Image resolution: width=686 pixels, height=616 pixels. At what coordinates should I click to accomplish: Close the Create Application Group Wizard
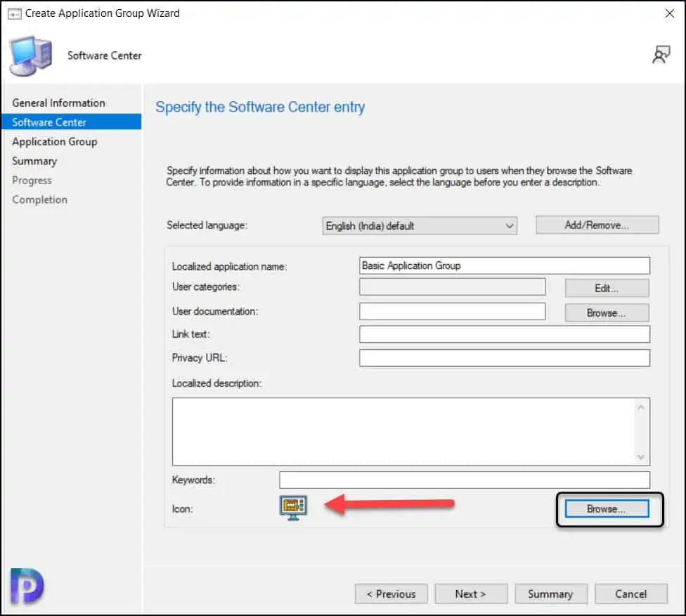click(x=669, y=13)
